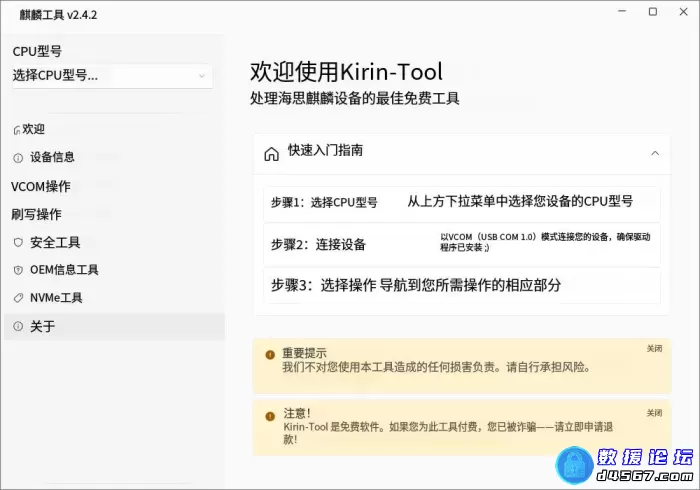Click the warning icon of 重要提示
The width and height of the screenshot is (700, 490).
click(x=270, y=355)
